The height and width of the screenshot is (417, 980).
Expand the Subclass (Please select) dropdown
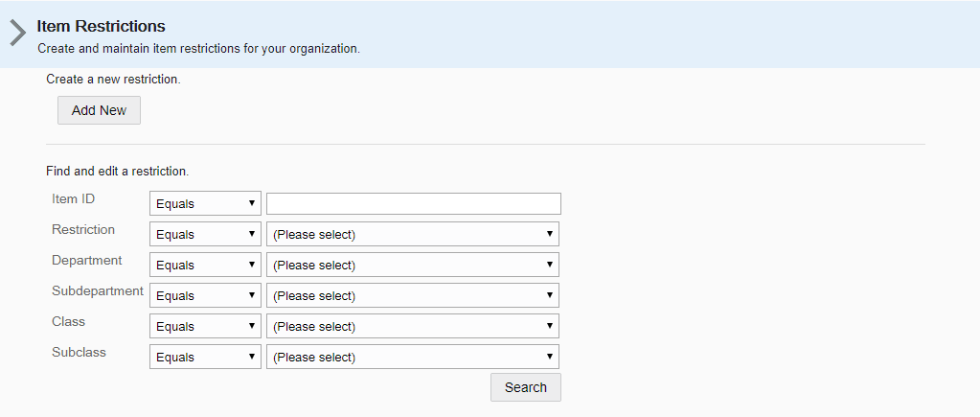coord(413,357)
